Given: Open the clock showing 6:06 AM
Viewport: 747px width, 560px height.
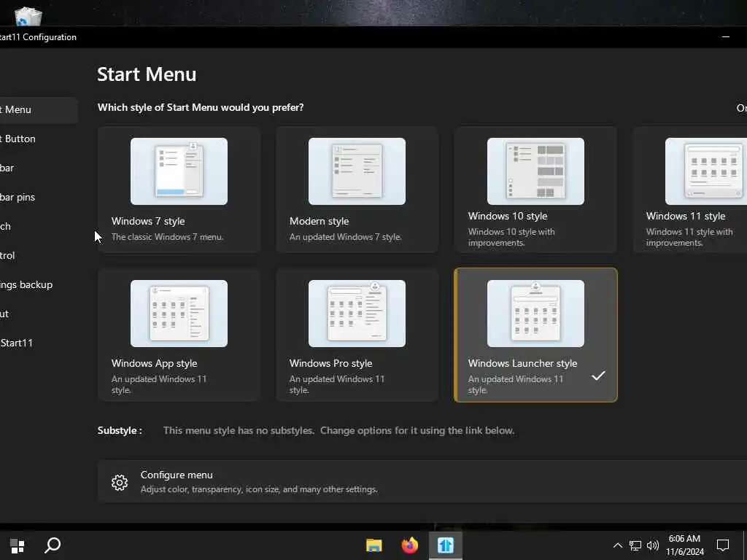Looking at the screenshot, I should coord(684,545).
